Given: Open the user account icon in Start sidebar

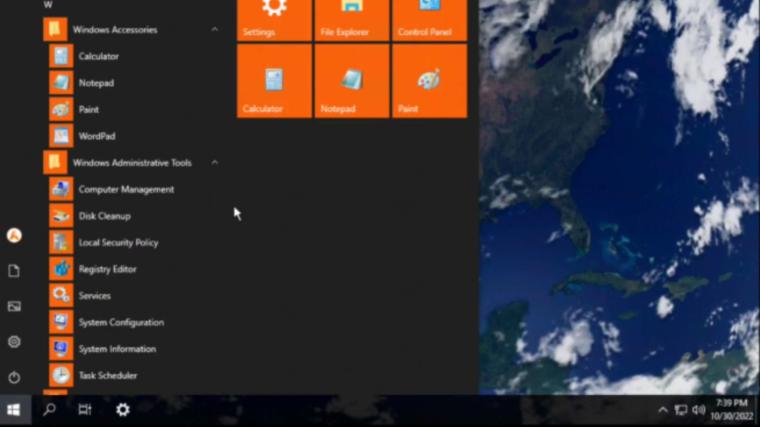Looking at the screenshot, I should (14, 236).
